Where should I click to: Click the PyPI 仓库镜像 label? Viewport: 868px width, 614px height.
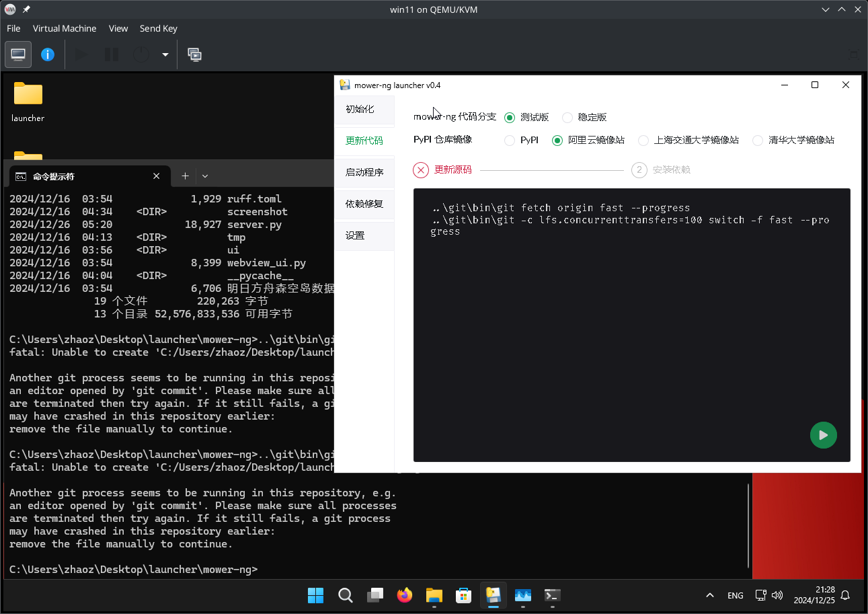pos(443,140)
